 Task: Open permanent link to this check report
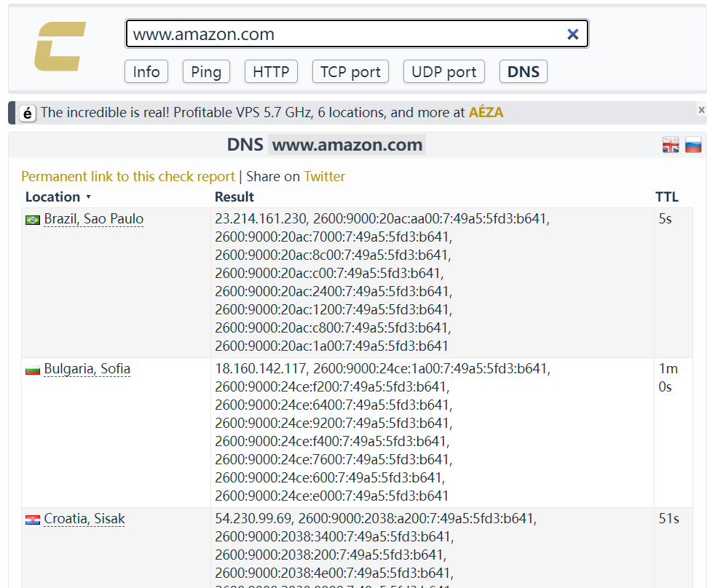tap(128, 176)
